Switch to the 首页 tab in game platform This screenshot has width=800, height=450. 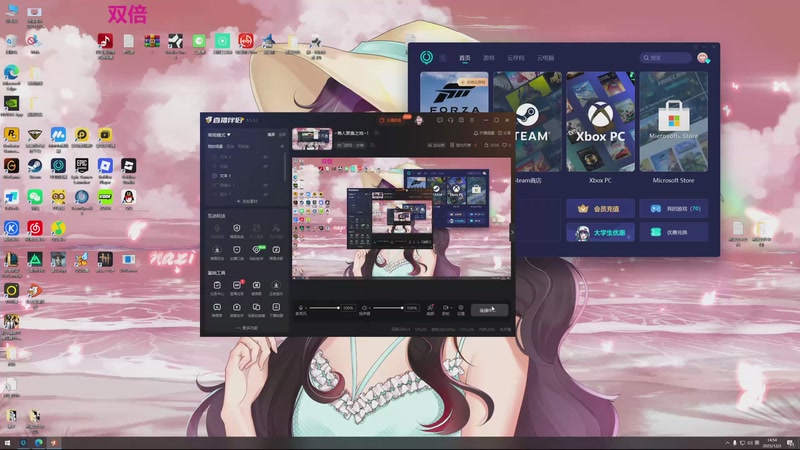tap(465, 58)
